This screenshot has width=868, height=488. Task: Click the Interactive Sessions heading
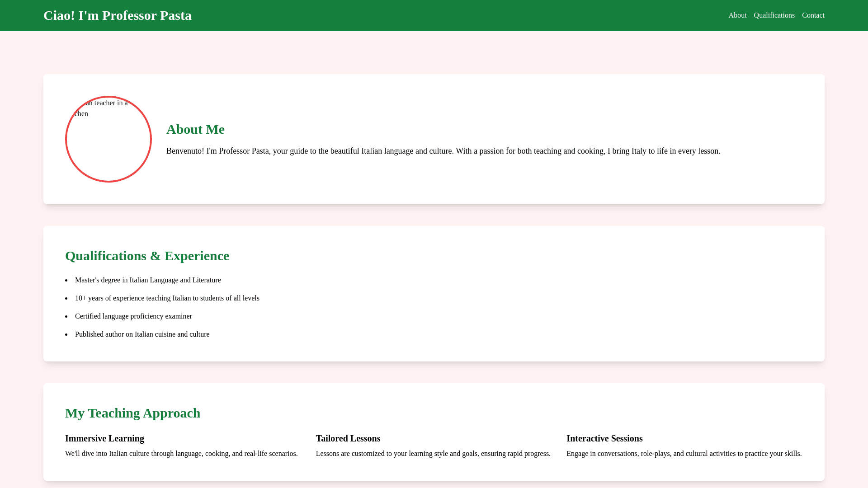[x=604, y=438]
